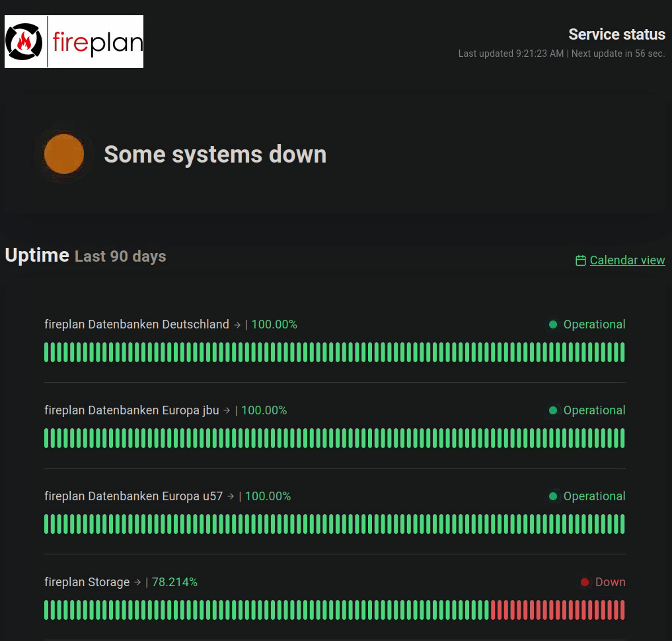Open fireplan Datenbanken Europa u57 details

coord(133,496)
